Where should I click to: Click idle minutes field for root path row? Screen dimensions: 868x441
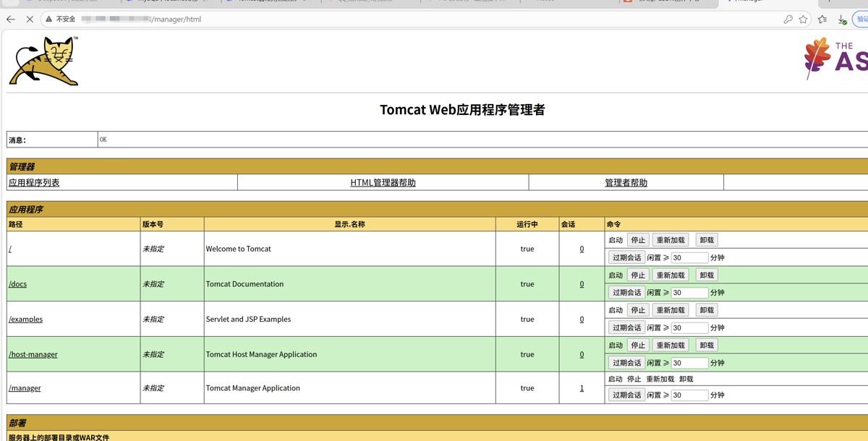689,258
